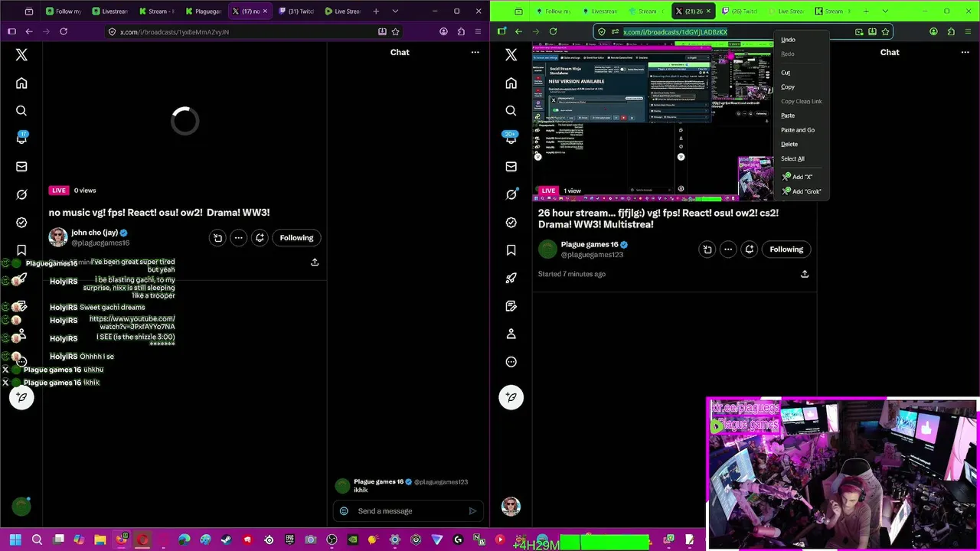Toggle Following for Plague games 16

pyautogui.click(x=786, y=249)
